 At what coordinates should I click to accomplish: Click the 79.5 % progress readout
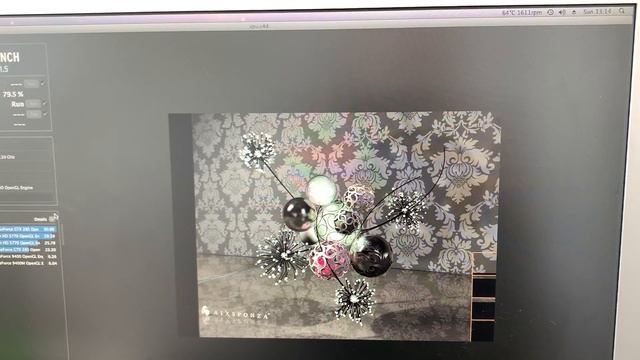(x=13, y=94)
